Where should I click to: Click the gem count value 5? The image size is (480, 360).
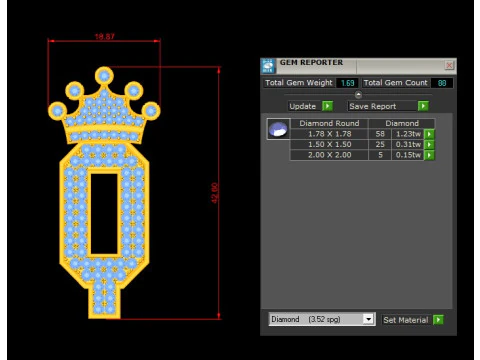click(380, 155)
